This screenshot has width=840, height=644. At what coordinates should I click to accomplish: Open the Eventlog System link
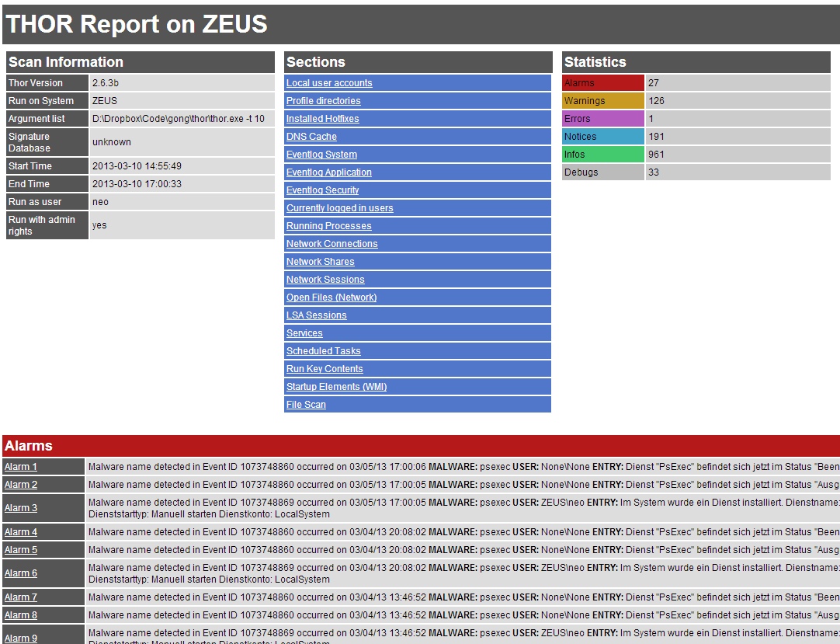coord(321,155)
